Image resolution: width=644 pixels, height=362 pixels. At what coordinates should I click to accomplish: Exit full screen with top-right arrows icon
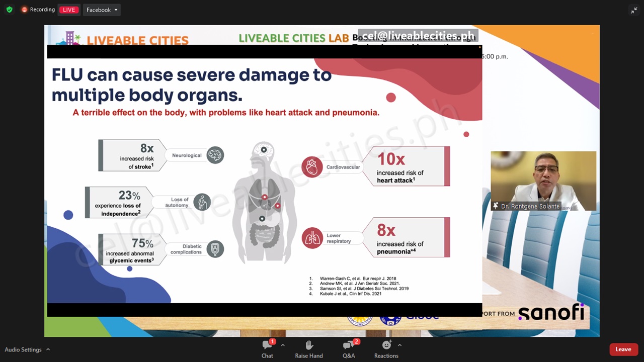634,10
